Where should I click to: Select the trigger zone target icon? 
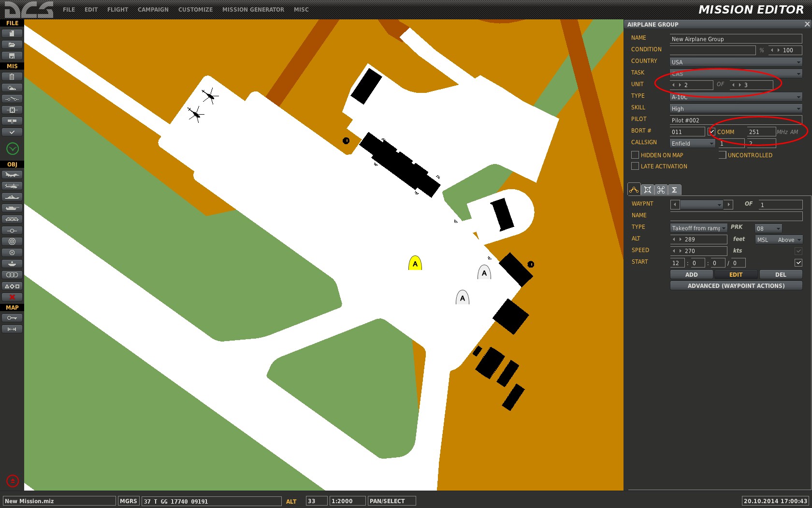[x=12, y=241]
